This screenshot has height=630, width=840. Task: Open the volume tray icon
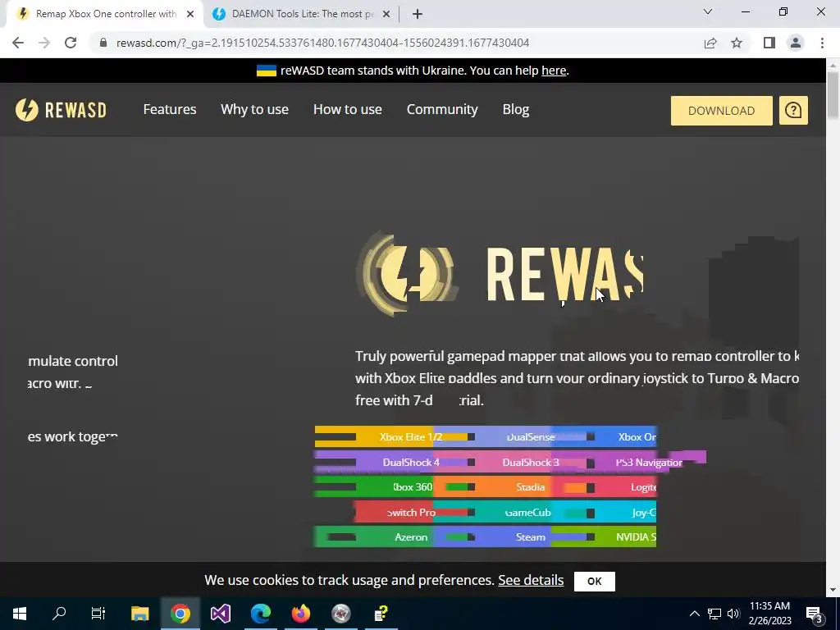[x=733, y=614]
